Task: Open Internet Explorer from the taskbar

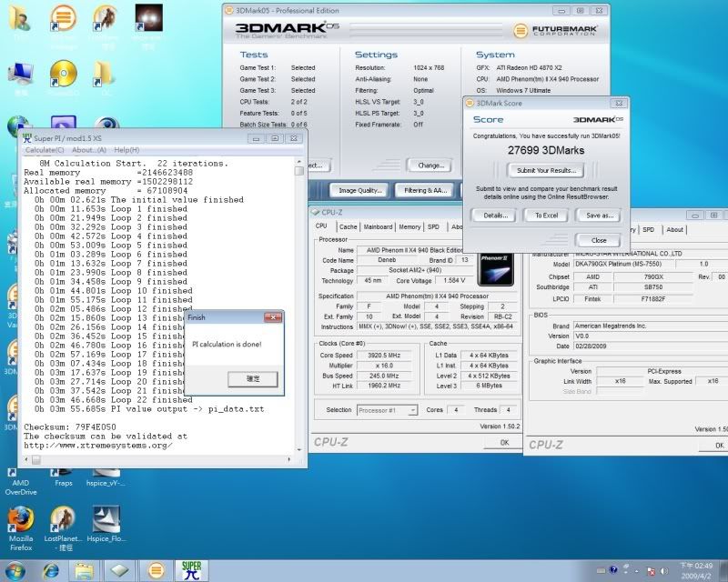Action: 51,571
